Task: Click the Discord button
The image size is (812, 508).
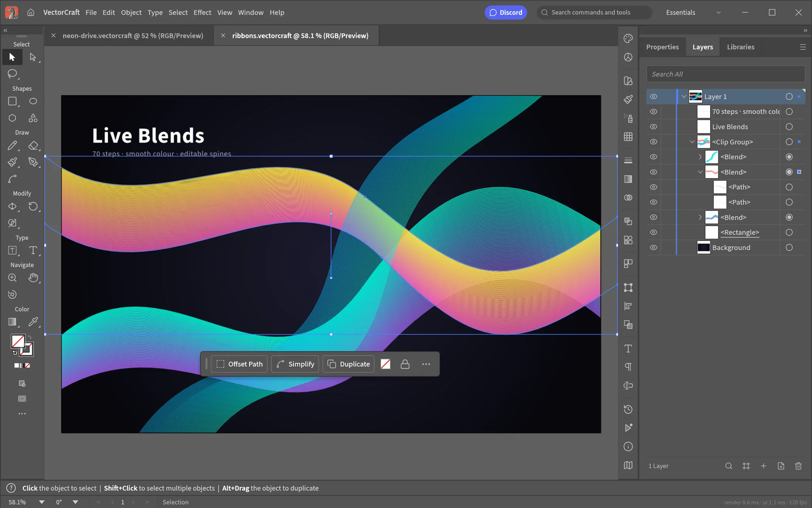Action: point(506,13)
